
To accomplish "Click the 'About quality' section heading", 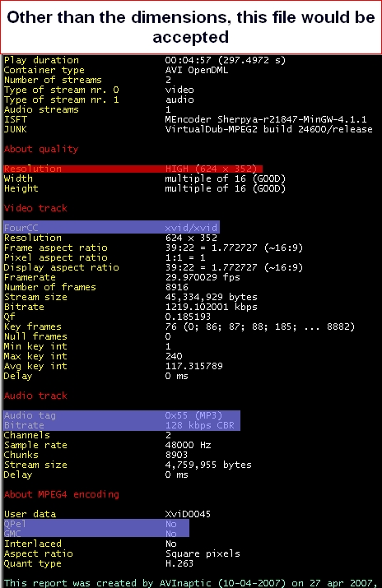I will [x=41, y=149].
